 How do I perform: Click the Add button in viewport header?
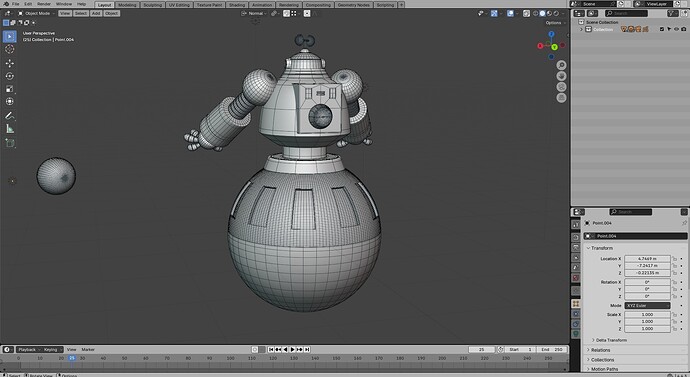coord(96,13)
